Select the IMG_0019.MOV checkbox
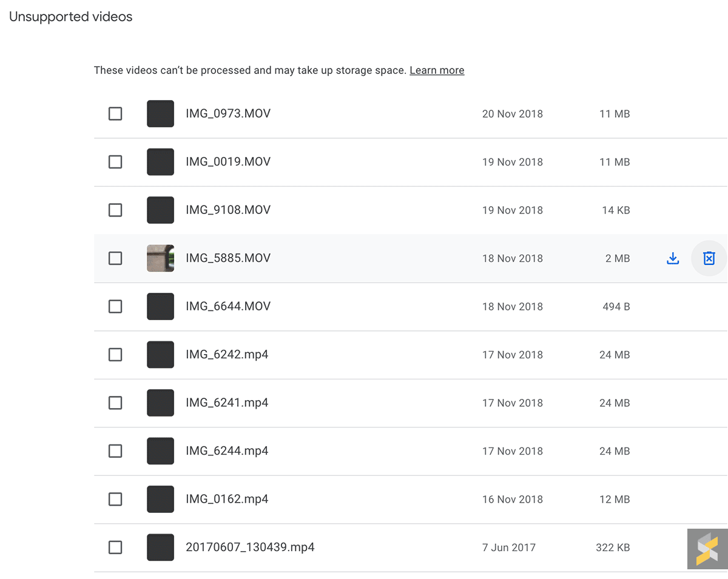 click(x=115, y=162)
